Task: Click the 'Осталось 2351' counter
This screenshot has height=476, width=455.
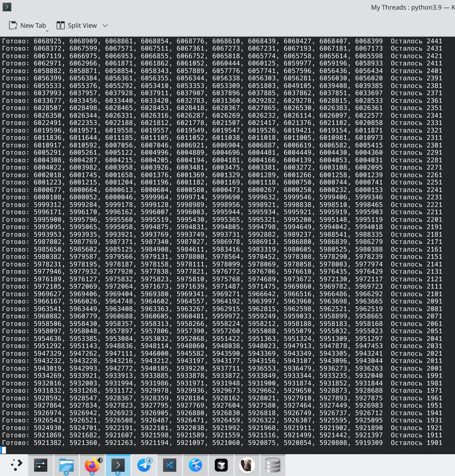Action: coord(416,108)
